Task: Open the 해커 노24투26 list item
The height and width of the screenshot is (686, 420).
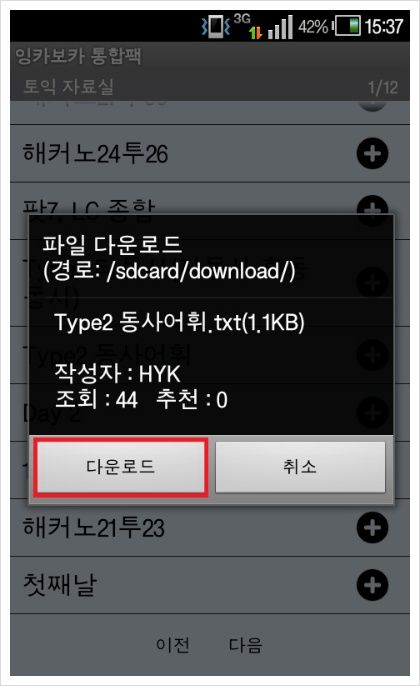Action: [210, 154]
